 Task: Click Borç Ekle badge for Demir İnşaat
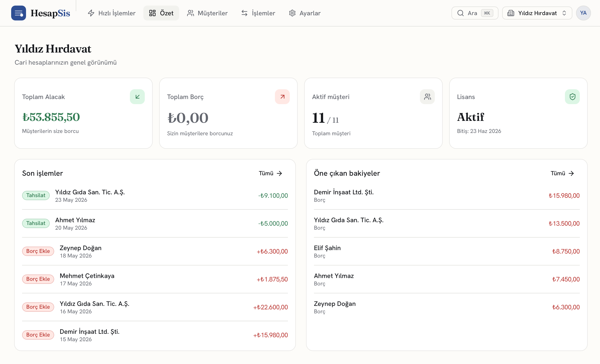[x=38, y=335]
